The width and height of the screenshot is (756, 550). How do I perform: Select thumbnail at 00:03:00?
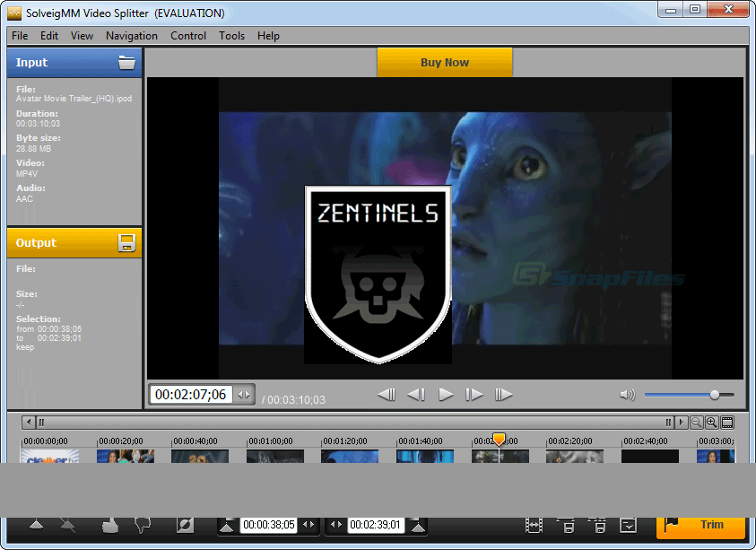click(716, 457)
